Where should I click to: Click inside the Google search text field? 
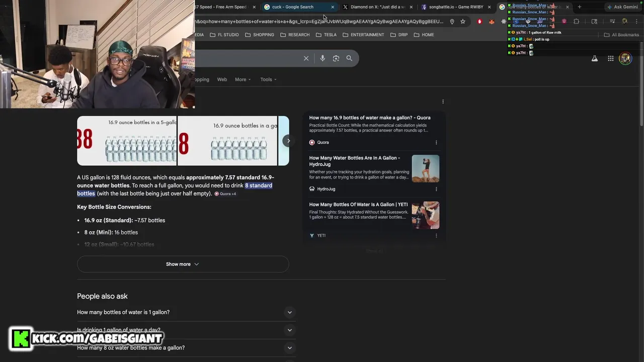click(247, 58)
